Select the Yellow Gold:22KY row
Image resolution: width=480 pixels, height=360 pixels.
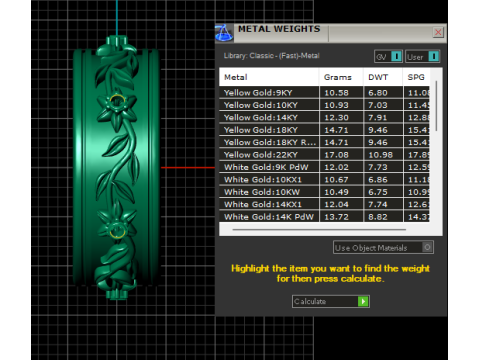pos(324,155)
